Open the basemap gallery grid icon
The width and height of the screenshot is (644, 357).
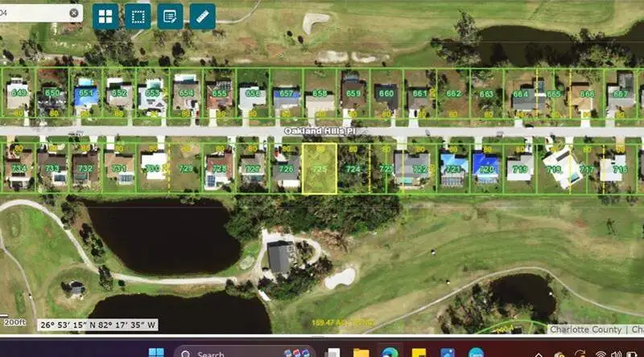[x=106, y=17]
